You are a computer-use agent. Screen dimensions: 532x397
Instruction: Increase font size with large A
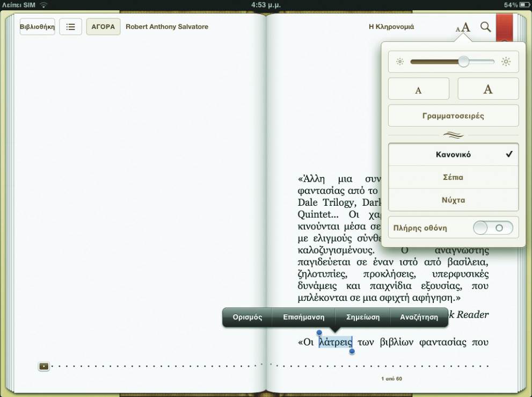tap(488, 89)
